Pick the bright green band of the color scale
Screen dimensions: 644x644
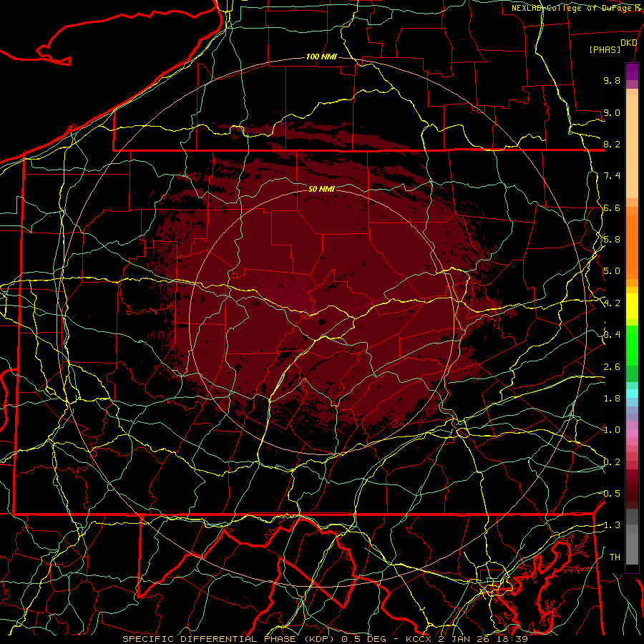(x=632, y=345)
